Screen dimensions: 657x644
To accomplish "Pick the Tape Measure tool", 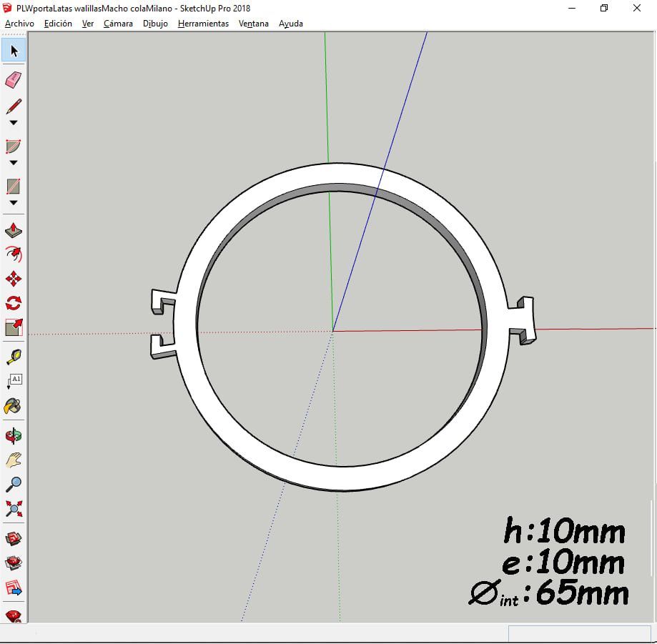I will tap(14, 356).
